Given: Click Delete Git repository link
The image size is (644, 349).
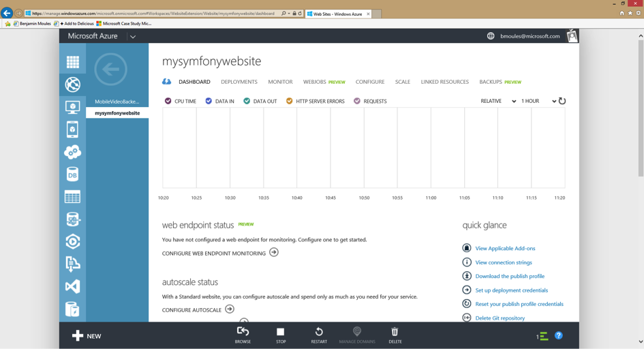Looking at the screenshot, I should coord(500,318).
